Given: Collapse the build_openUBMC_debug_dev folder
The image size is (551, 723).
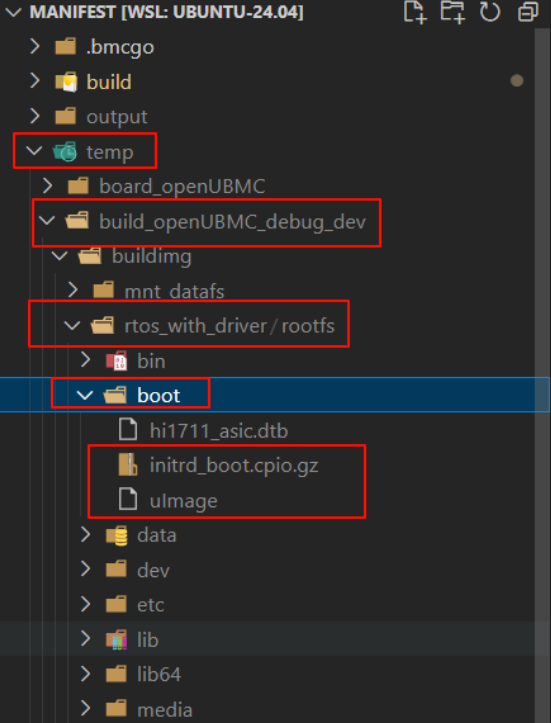Looking at the screenshot, I should click(x=47, y=221).
